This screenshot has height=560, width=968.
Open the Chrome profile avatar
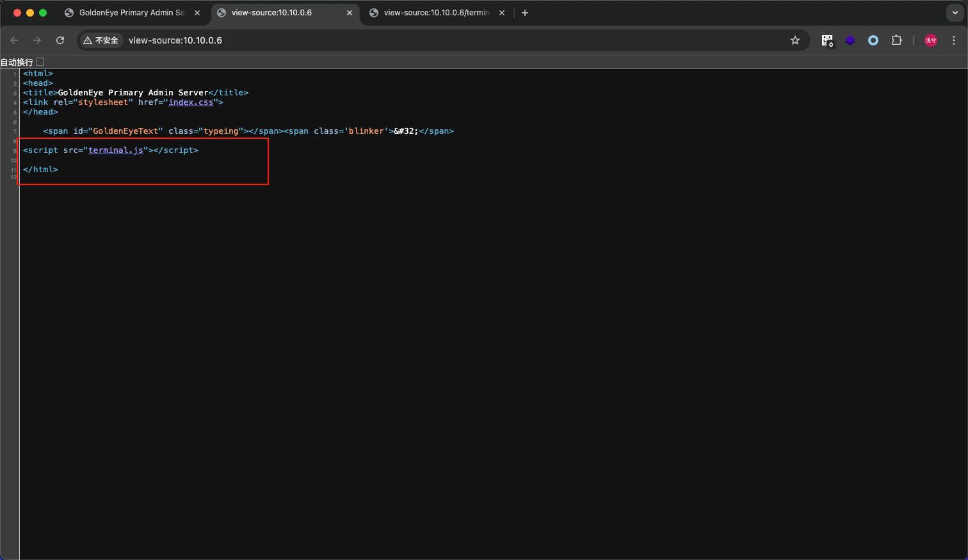(x=931, y=40)
